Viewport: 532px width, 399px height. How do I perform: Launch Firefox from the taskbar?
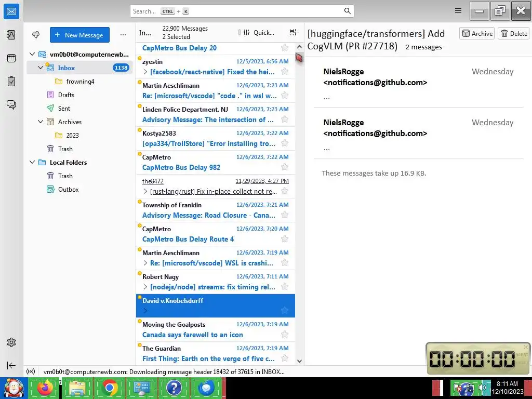coord(45,388)
